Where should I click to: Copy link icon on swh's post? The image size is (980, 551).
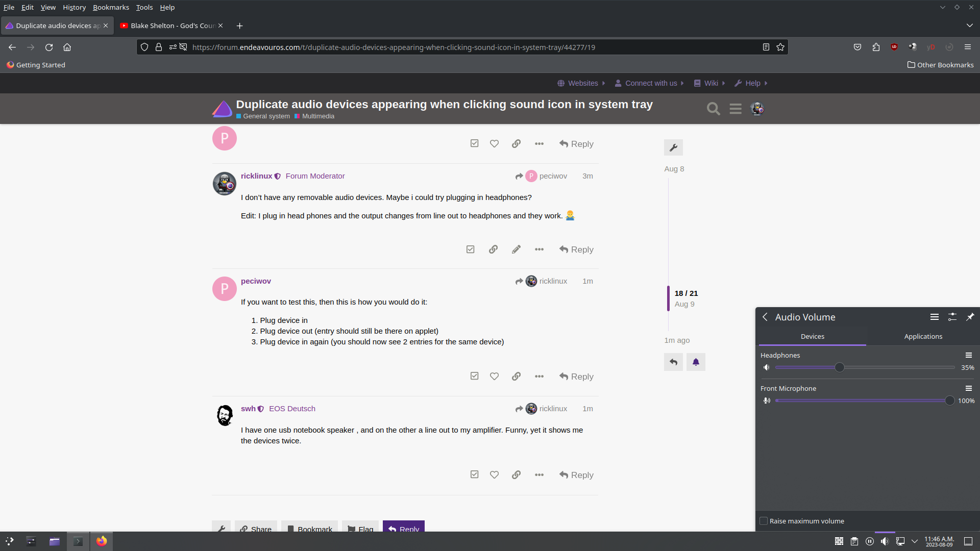click(516, 474)
